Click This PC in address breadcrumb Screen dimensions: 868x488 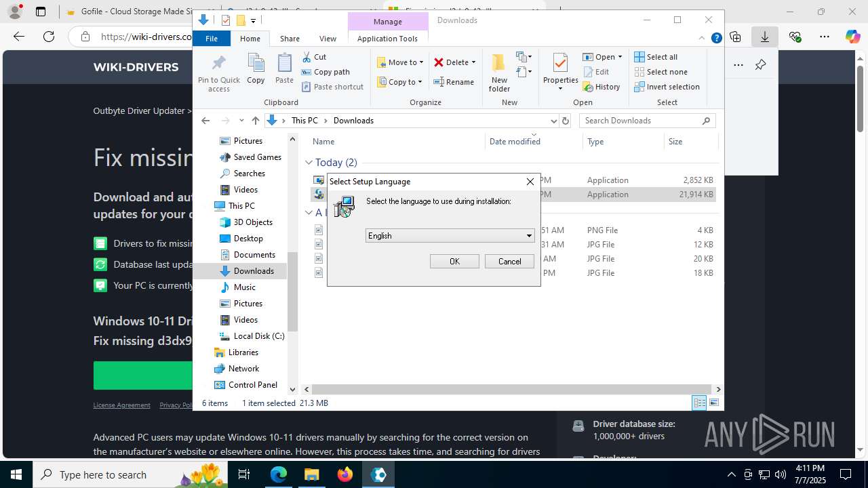(x=304, y=121)
